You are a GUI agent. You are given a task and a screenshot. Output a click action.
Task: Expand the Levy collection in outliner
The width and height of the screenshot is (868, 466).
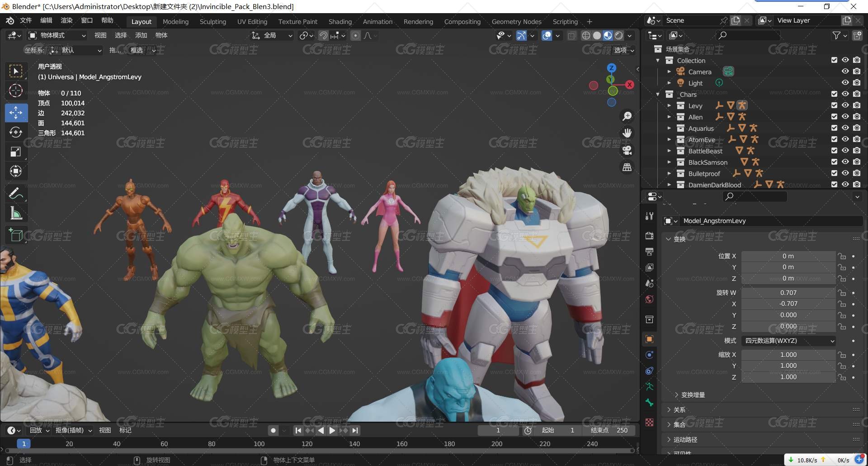[x=669, y=105]
